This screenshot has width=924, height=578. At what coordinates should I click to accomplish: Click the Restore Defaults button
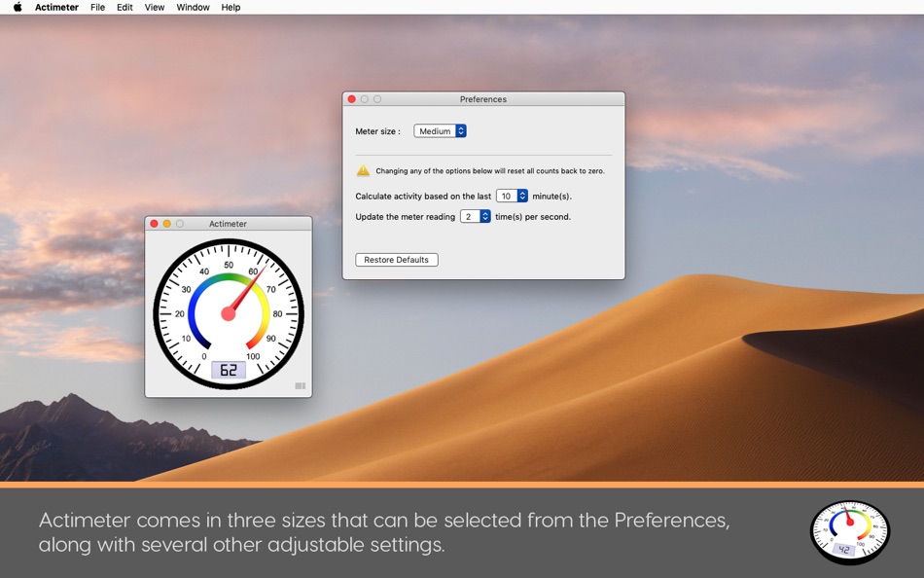click(397, 260)
